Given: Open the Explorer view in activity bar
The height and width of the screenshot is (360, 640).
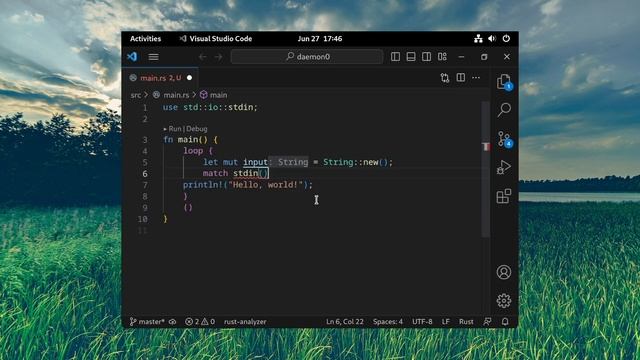Looking at the screenshot, I should (504, 82).
